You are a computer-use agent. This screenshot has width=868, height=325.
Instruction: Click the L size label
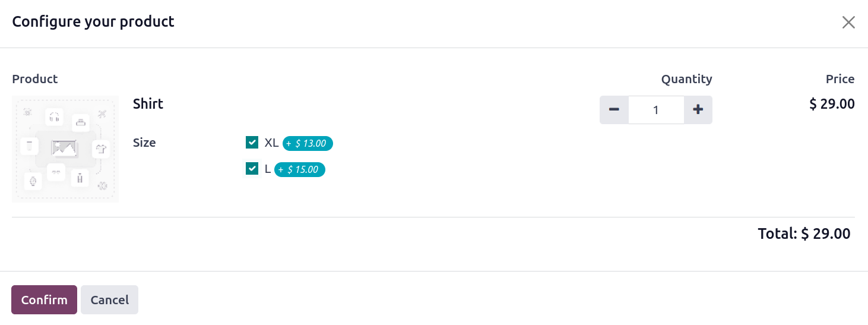[x=267, y=169]
